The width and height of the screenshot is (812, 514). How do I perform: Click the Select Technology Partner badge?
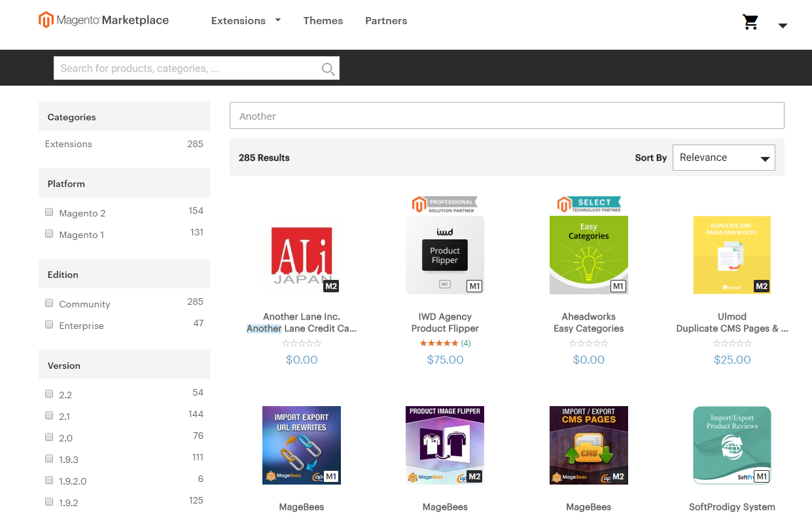589,205
